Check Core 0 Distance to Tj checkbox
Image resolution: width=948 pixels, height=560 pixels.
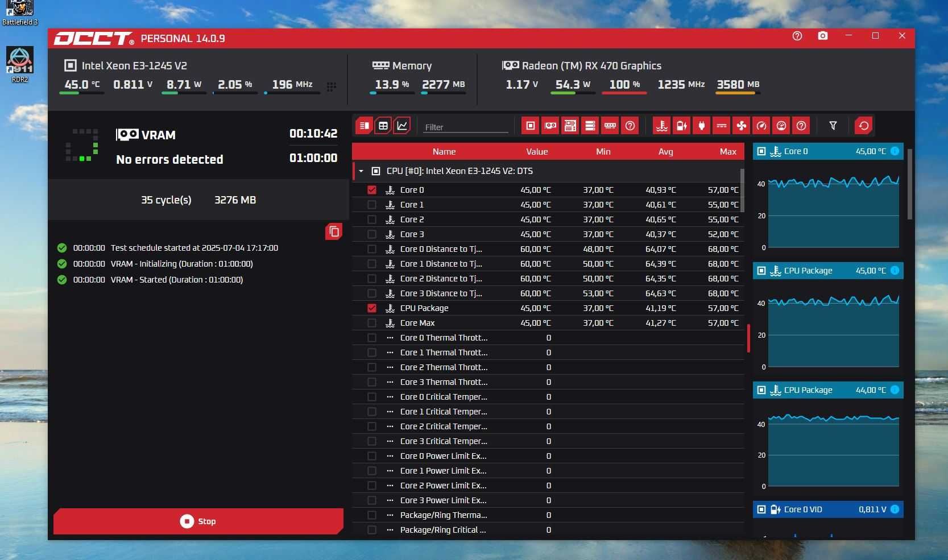coord(372,249)
